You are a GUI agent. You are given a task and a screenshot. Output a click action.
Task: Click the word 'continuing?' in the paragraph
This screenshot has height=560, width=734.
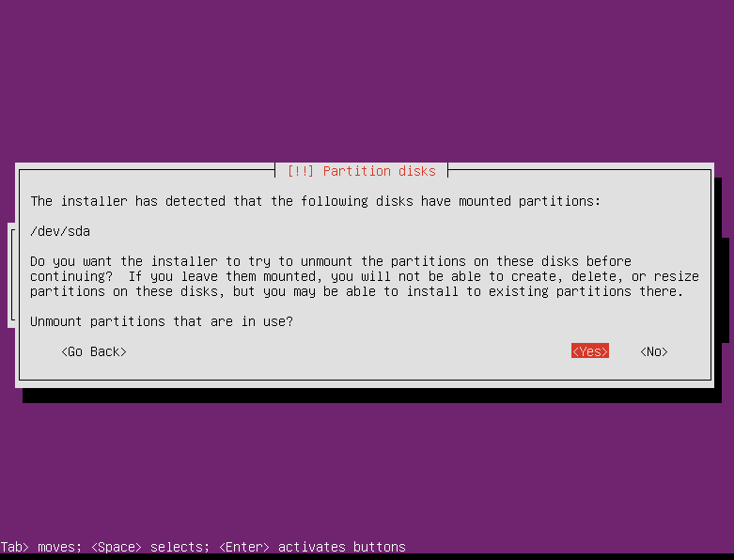(71, 276)
